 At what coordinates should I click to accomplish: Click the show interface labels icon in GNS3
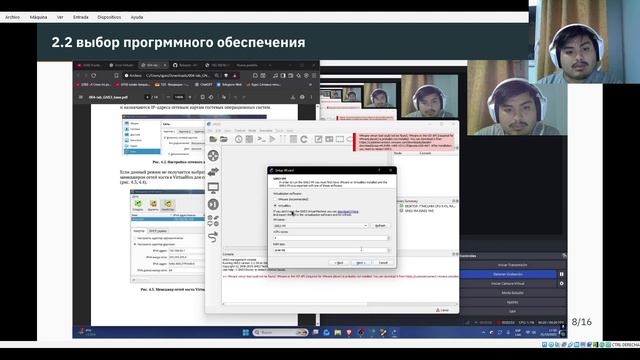tap(249, 139)
